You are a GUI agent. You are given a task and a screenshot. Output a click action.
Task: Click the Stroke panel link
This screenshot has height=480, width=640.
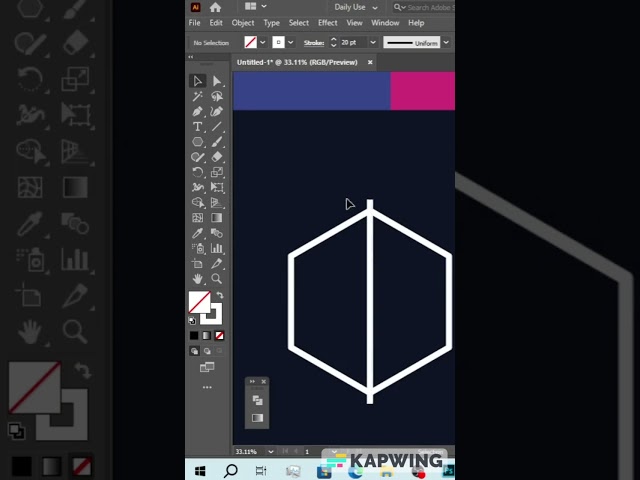[x=314, y=42]
